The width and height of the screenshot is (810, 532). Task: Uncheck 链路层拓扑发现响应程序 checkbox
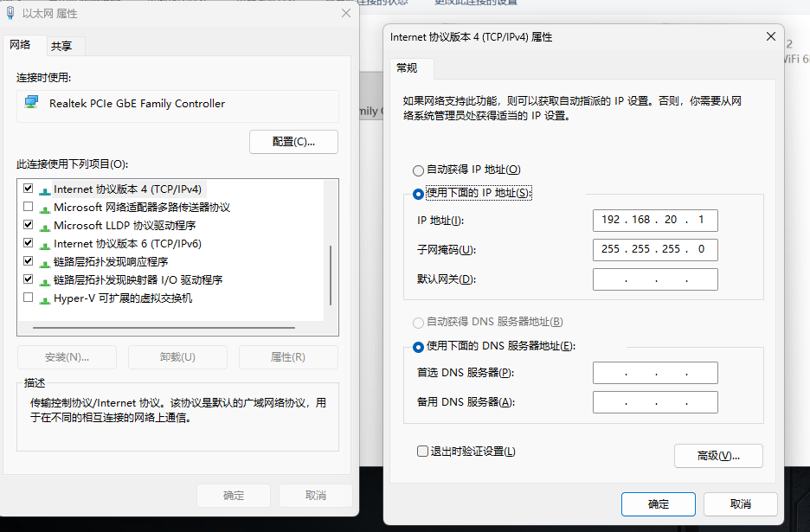click(x=29, y=261)
